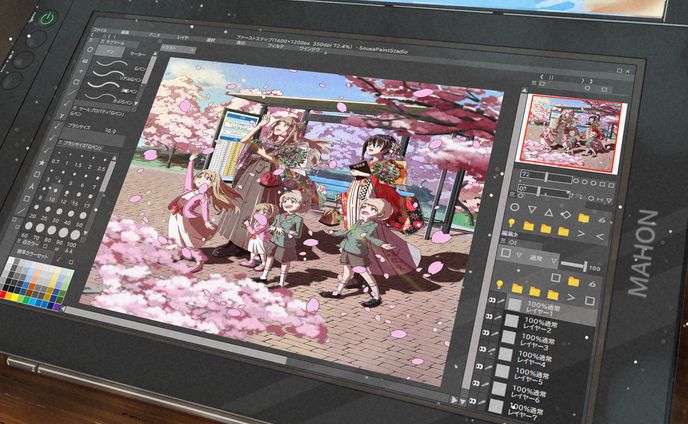The width and height of the screenshot is (688, 424).
Task: Click the navigator zoom slider showing 72
Action: tap(546, 177)
